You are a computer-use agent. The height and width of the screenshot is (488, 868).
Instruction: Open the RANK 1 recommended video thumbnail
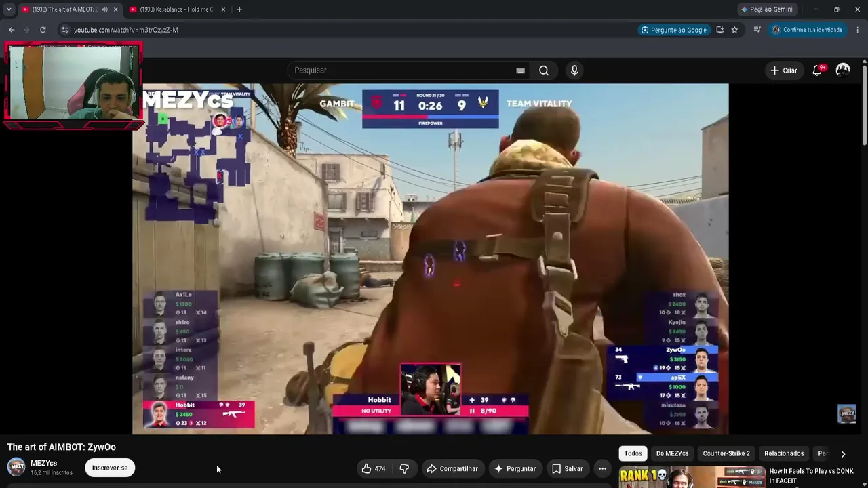click(x=692, y=477)
